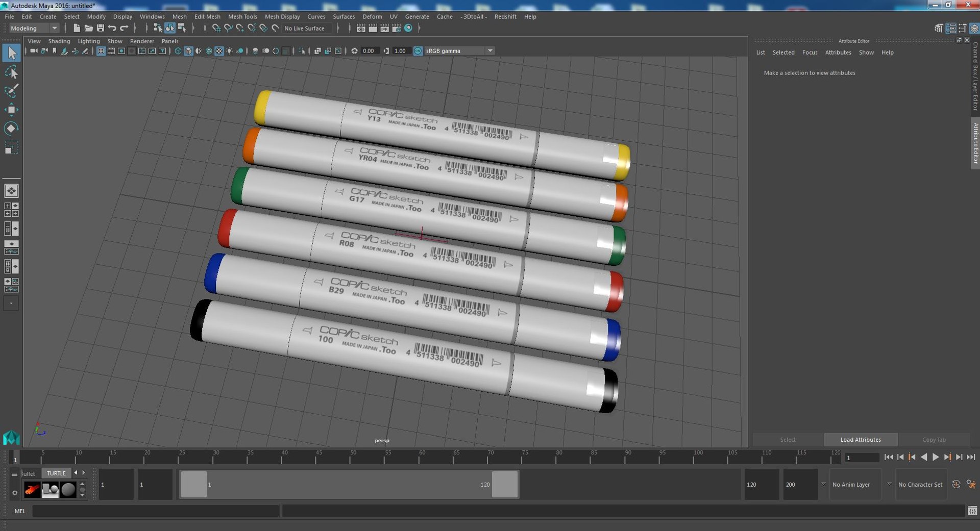This screenshot has height=531, width=980.
Task: Open the Render View window
Action: pos(361,28)
